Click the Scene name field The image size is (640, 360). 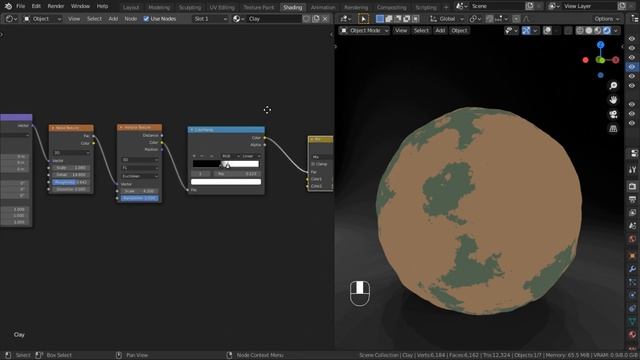point(497,6)
